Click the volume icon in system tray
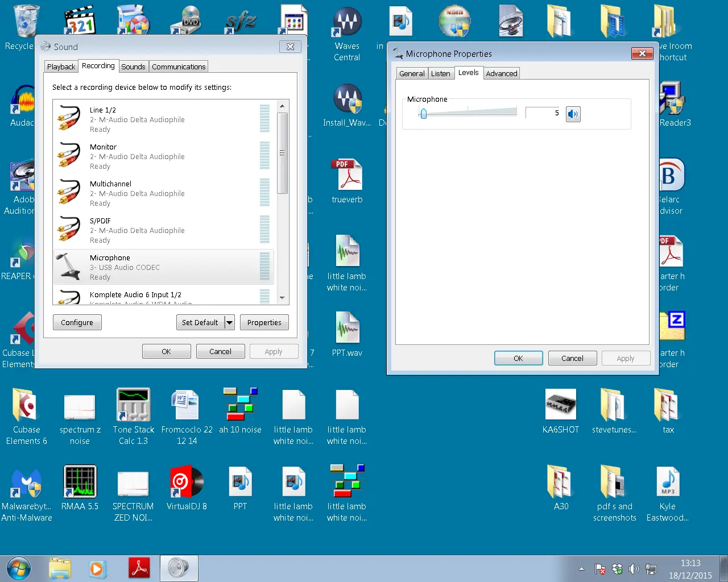 [x=634, y=569]
